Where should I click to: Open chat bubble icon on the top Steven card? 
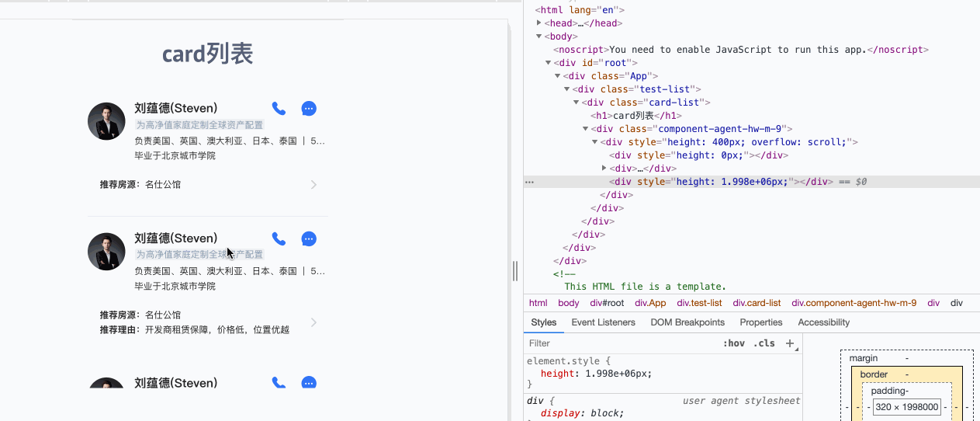[309, 109]
